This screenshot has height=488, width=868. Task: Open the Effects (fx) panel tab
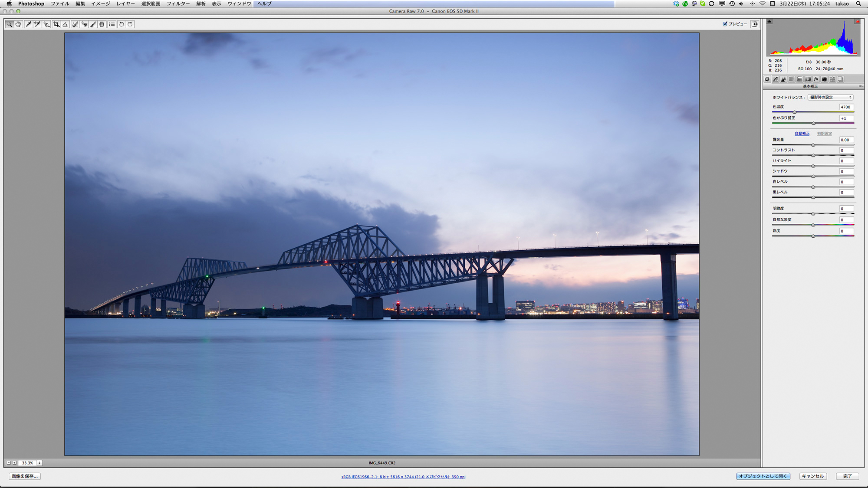(x=816, y=79)
